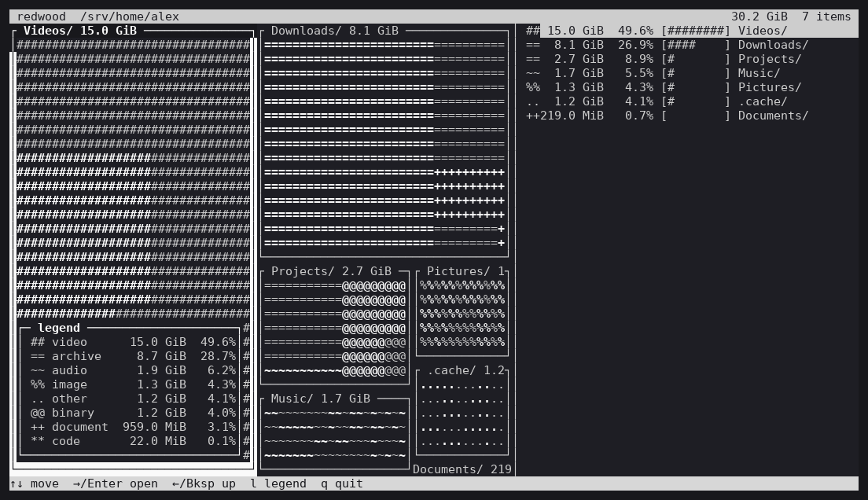
Task: Click the code legend entry
Action: coord(134,441)
